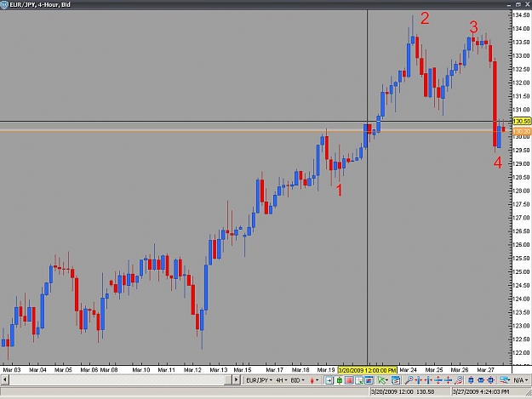This screenshot has height=399, width=532.
Task: Select the green cursor pointer tool
Action: 382,380
